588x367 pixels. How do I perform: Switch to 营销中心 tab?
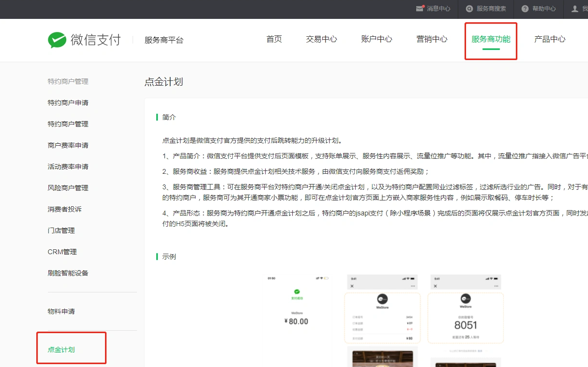pos(432,39)
